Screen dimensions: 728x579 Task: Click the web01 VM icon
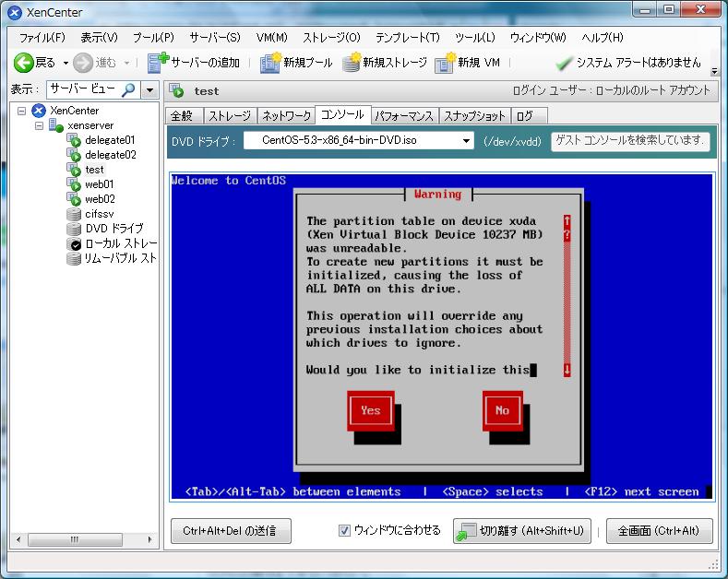click(74, 184)
